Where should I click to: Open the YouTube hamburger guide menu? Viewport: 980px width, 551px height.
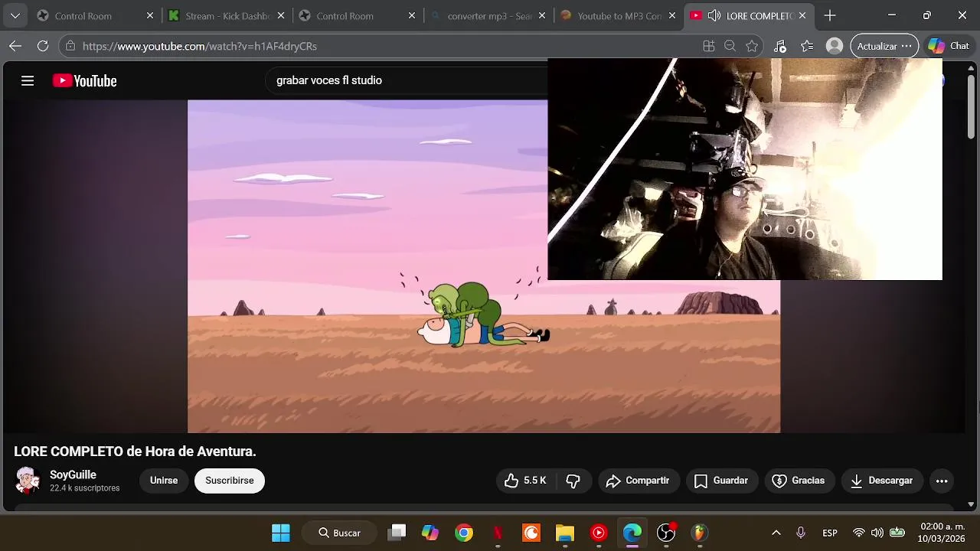pyautogui.click(x=28, y=80)
